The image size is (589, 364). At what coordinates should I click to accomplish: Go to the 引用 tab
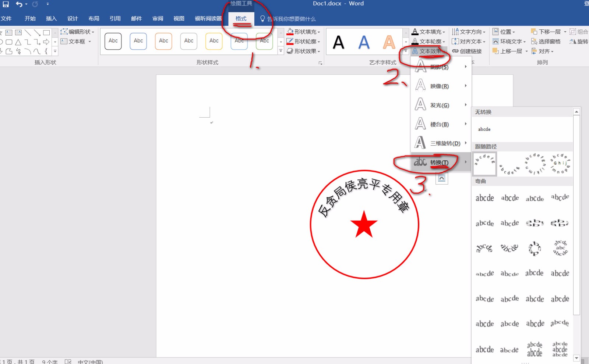click(115, 19)
